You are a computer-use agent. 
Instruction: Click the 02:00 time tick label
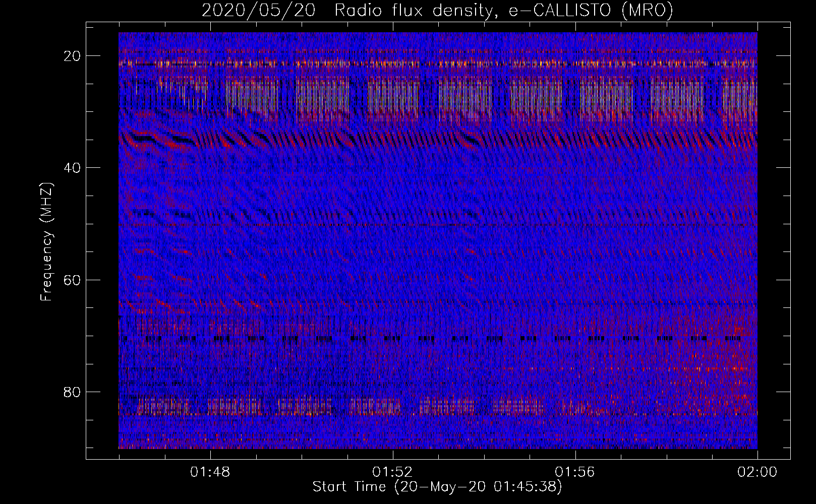coord(757,472)
